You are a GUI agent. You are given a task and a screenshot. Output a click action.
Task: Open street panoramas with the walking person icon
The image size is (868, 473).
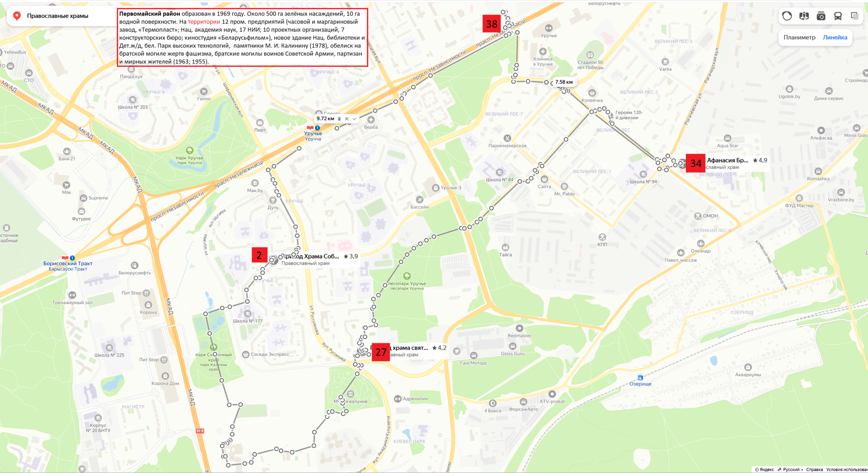pos(804,16)
